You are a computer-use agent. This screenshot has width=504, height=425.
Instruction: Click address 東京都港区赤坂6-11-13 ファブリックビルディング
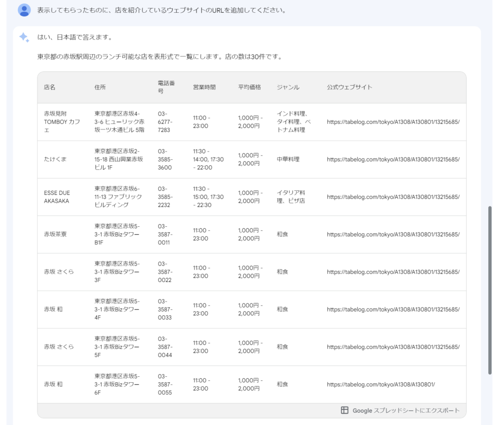click(x=118, y=197)
